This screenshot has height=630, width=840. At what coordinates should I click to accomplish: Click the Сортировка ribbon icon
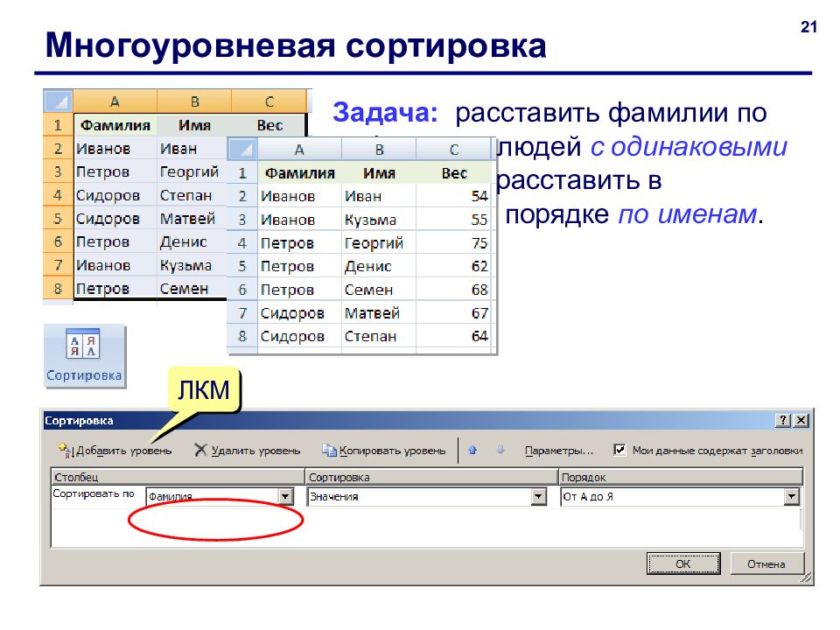(x=84, y=356)
